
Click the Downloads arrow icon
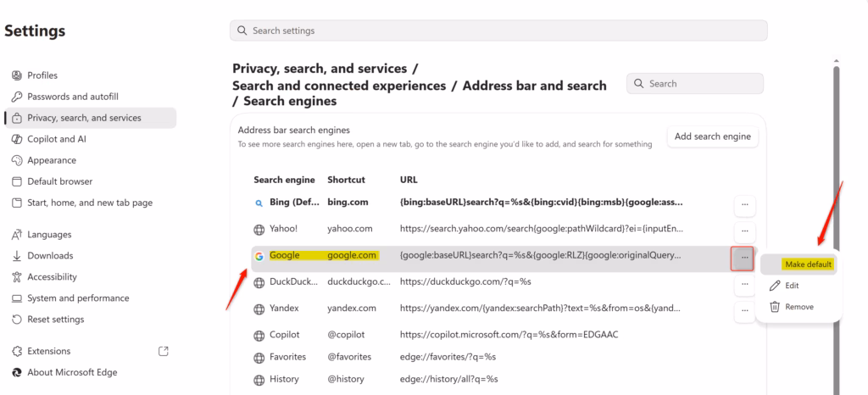click(17, 256)
